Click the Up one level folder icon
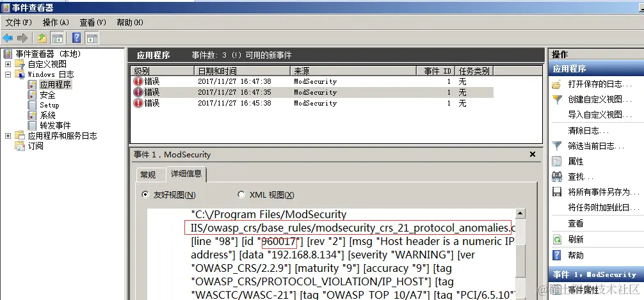 point(42,38)
